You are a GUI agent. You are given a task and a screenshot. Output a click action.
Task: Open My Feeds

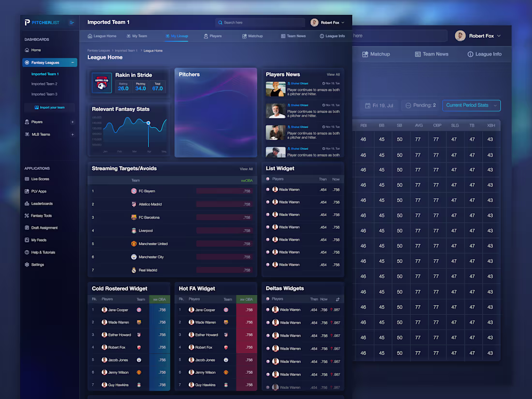(36, 240)
